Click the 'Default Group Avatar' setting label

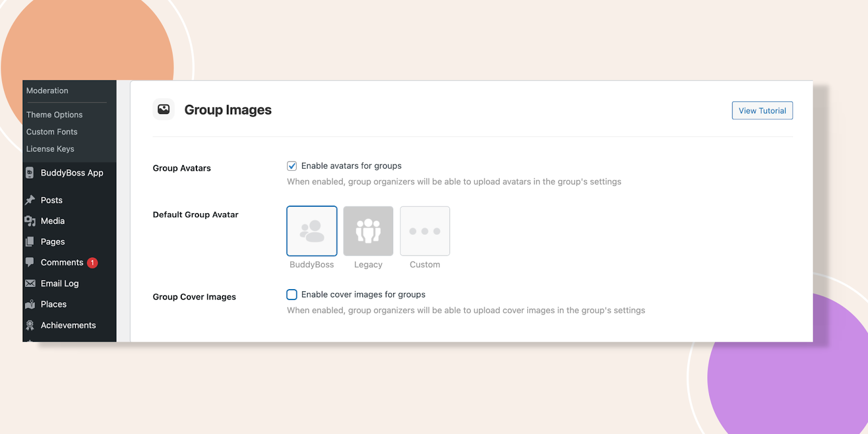coord(196,215)
